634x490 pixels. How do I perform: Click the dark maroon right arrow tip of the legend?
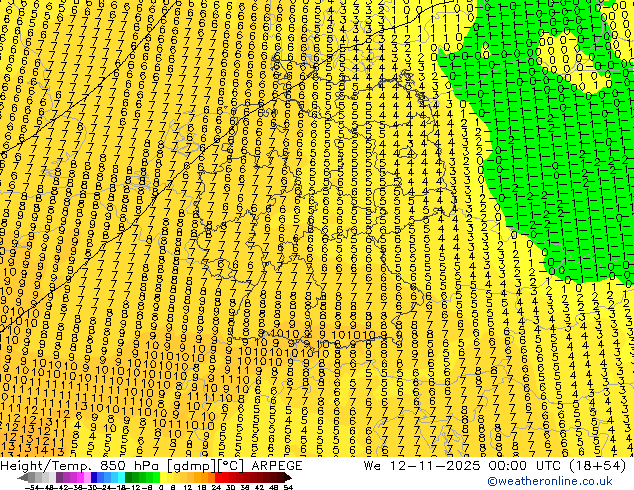pyautogui.click(x=288, y=477)
